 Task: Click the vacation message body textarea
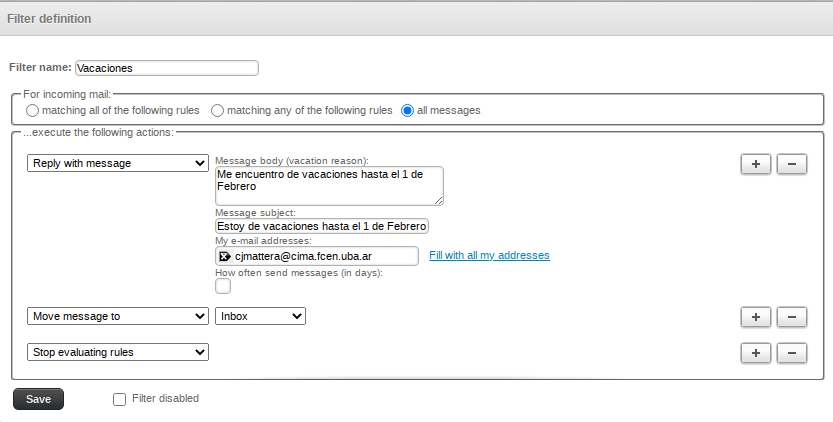click(329, 186)
